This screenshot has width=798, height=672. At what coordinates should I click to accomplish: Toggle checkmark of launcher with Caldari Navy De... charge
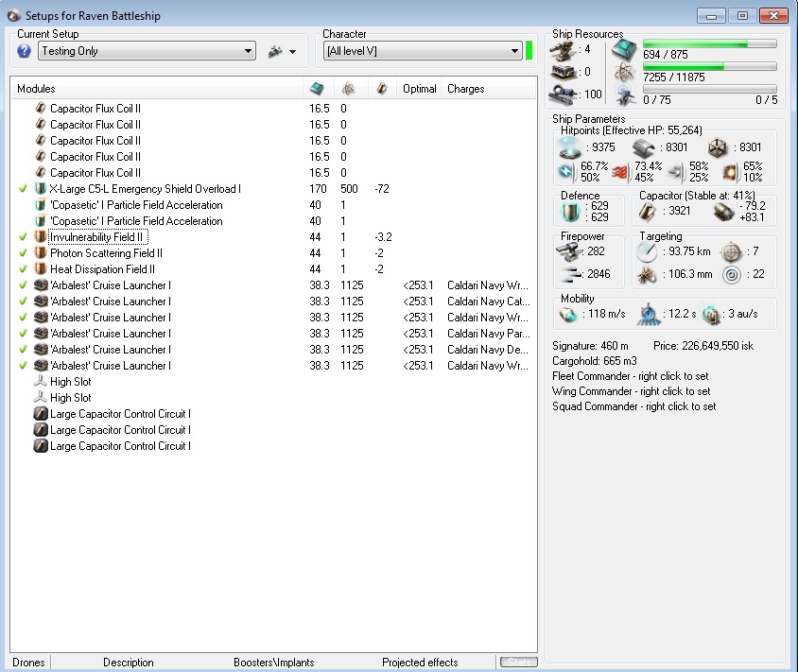(23, 350)
